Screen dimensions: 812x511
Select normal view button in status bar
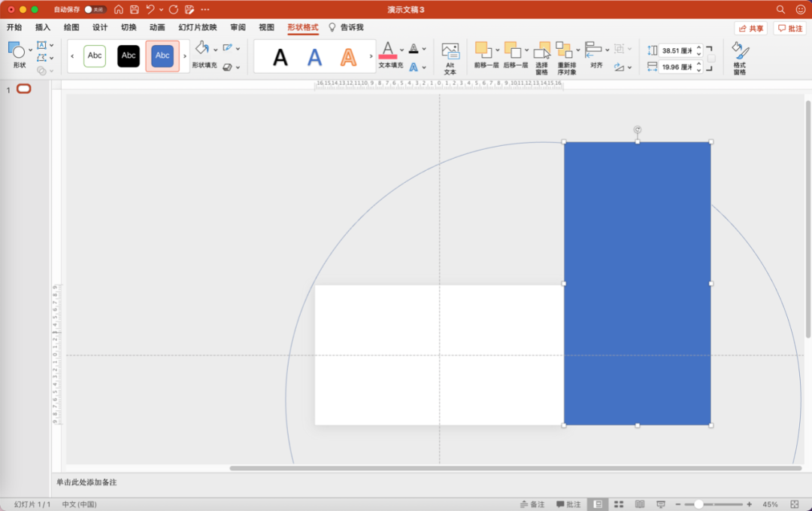[598, 504]
